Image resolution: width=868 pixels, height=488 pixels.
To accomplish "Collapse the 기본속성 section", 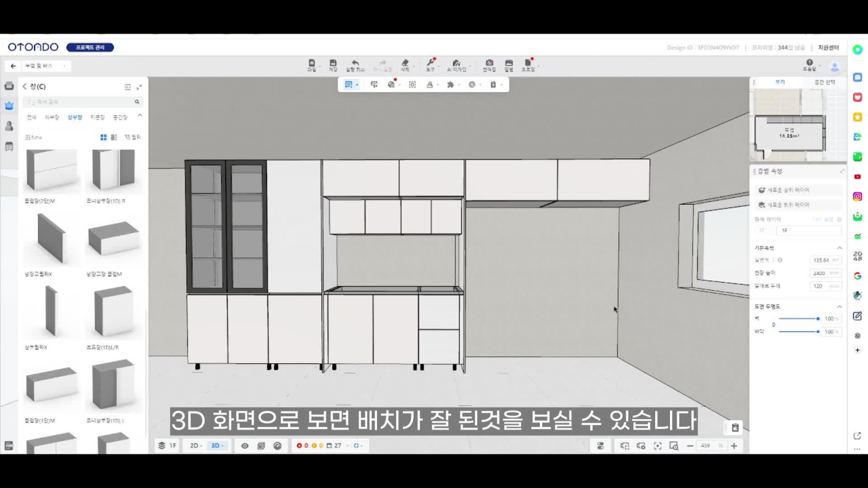I will click(840, 248).
